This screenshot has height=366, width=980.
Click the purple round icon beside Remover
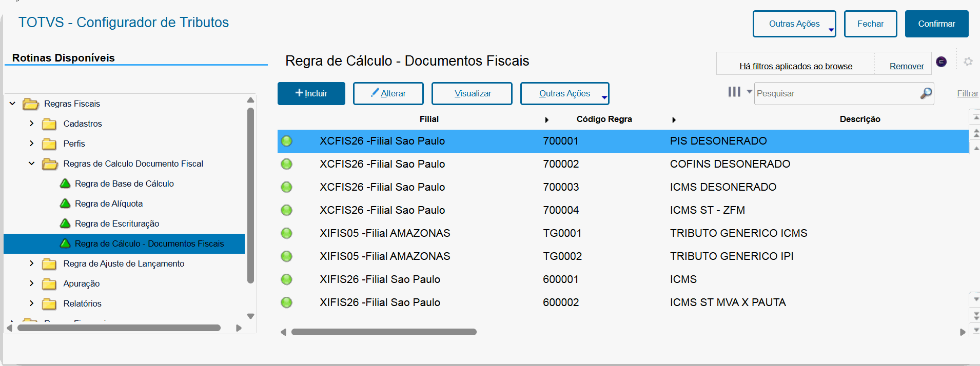941,62
